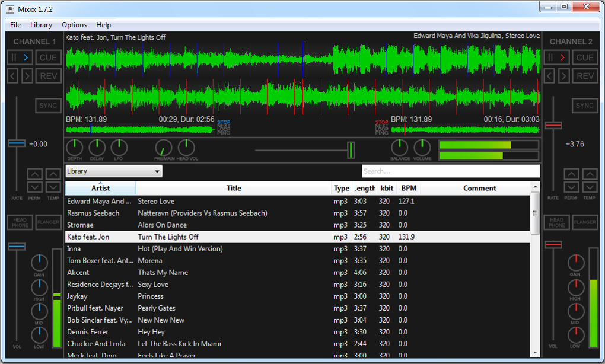Click the master VOLUME knob
Viewport: 605px width, 364px height.
click(x=422, y=148)
